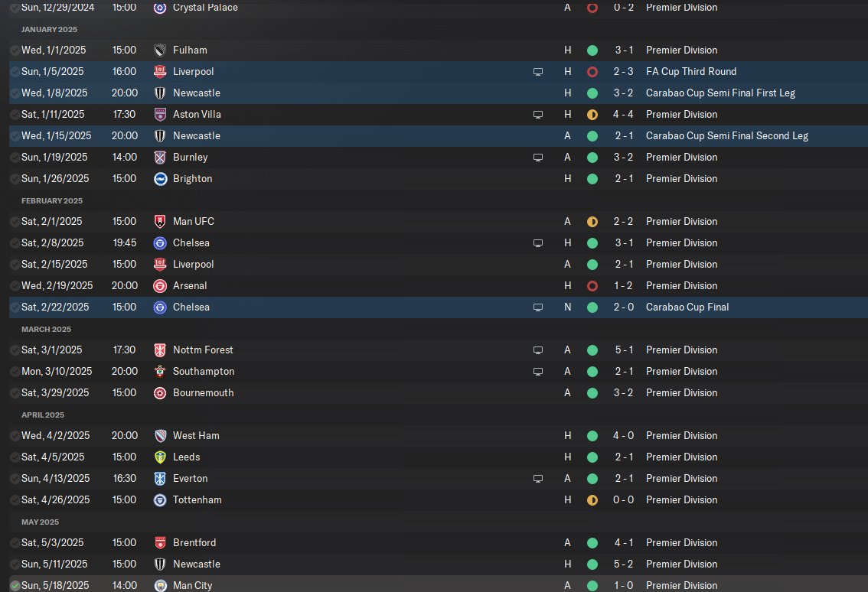Screen dimensions: 868x592
Task: Toggle the check mark beside the 4/26/2025 Tottenham fixture
Action: [x=15, y=499]
